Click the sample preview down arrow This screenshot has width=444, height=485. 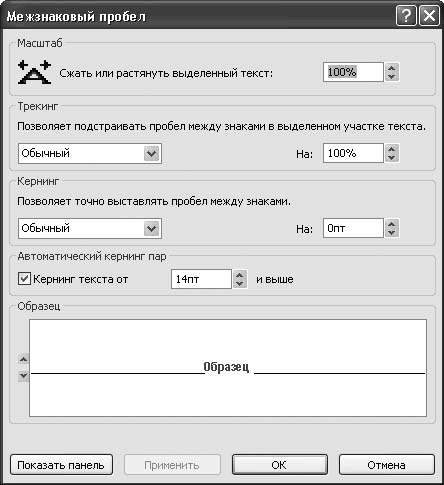[x=23, y=375]
